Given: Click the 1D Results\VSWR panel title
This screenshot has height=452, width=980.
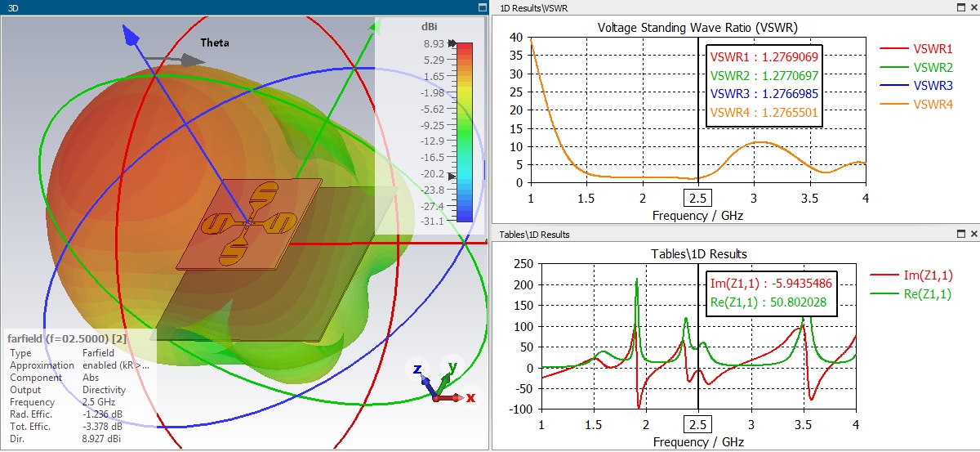Looking at the screenshot, I should pos(535,7).
